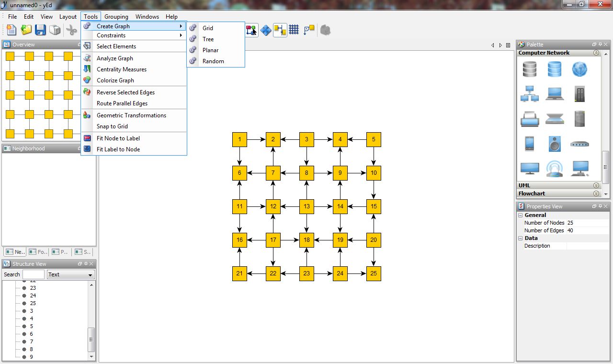Expand the UML palette section
This screenshot has height=364, width=613.
(x=596, y=185)
